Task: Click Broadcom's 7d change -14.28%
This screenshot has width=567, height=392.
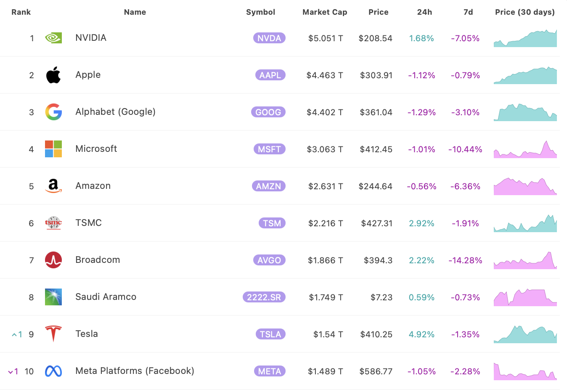Action: pos(465,260)
